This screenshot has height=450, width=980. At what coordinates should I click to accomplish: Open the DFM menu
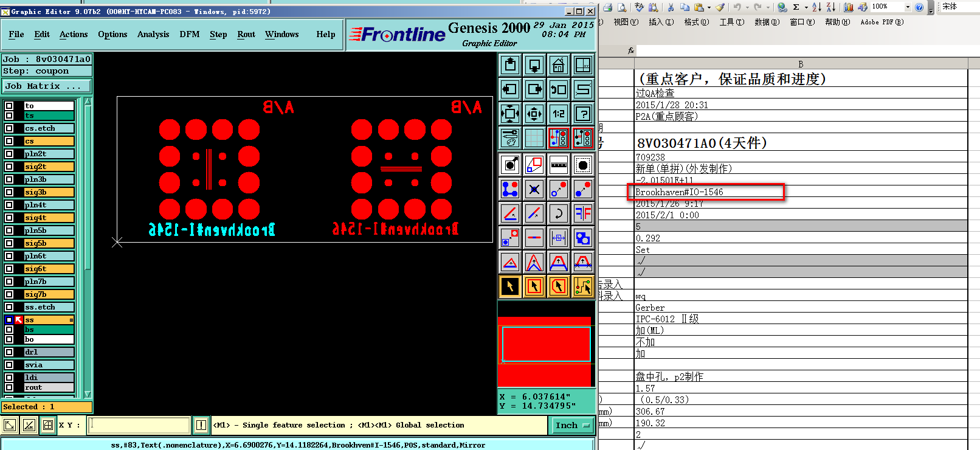tap(190, 35)
